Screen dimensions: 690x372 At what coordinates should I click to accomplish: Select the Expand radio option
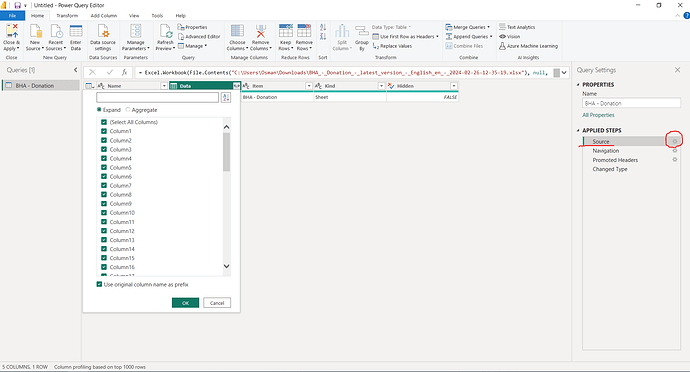tap(99, 110)
